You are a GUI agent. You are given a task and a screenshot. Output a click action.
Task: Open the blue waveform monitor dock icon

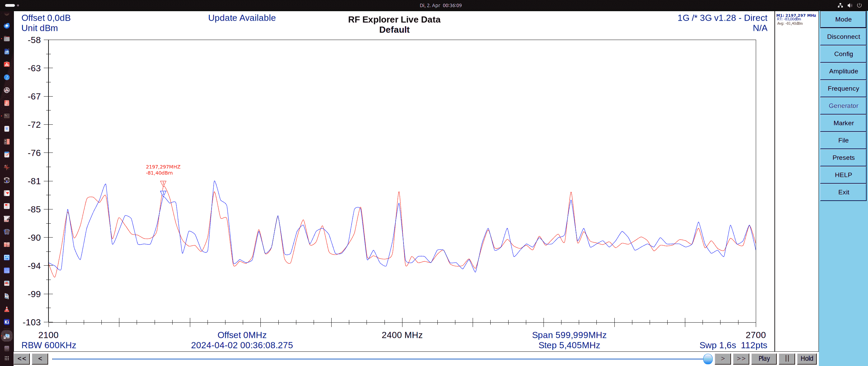coord(7,258)
